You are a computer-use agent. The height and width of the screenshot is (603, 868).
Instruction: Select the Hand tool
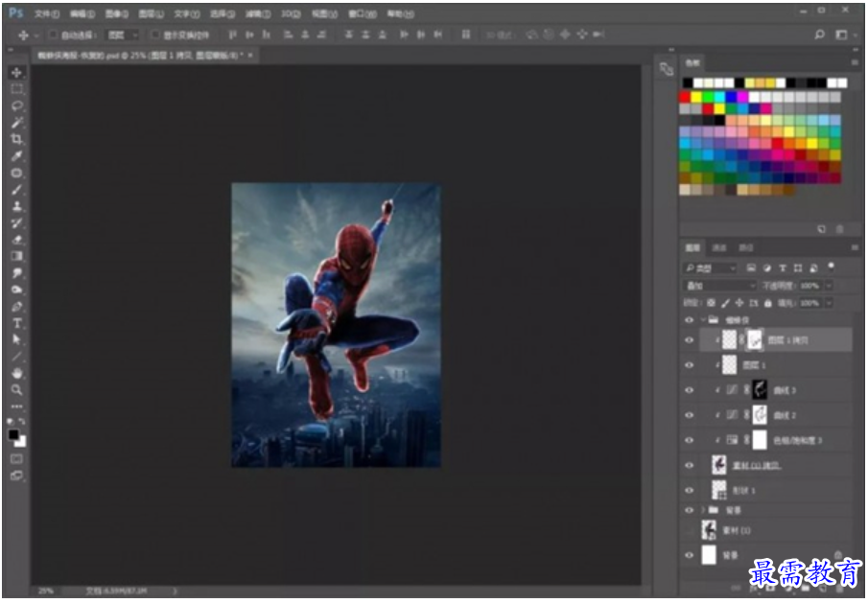[16, 373]
